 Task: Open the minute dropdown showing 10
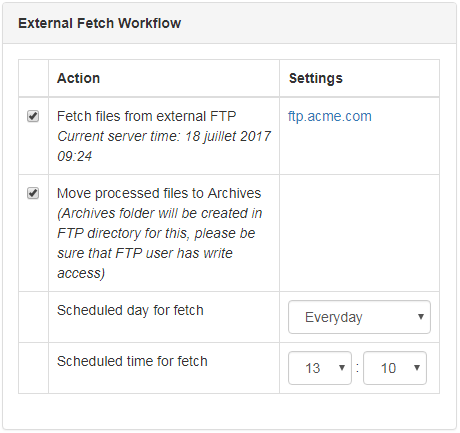pyautogui.click(x=395, y=368)
